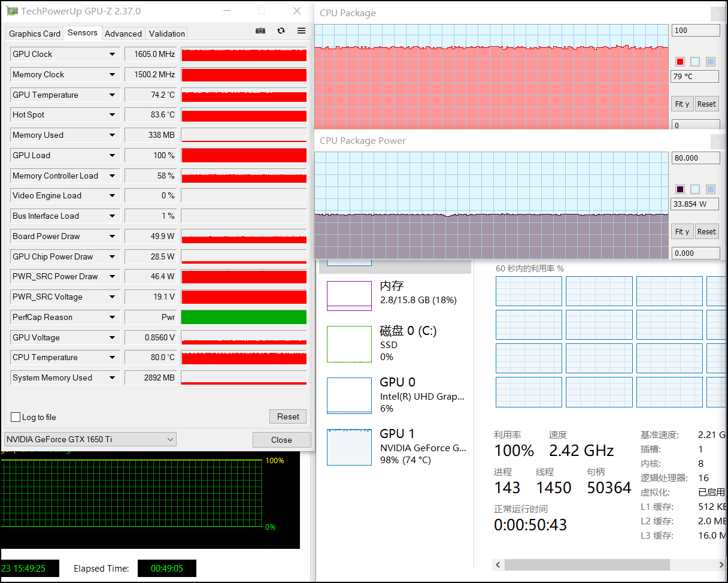Switch to the Graphics Card tab

click(35, 34)
